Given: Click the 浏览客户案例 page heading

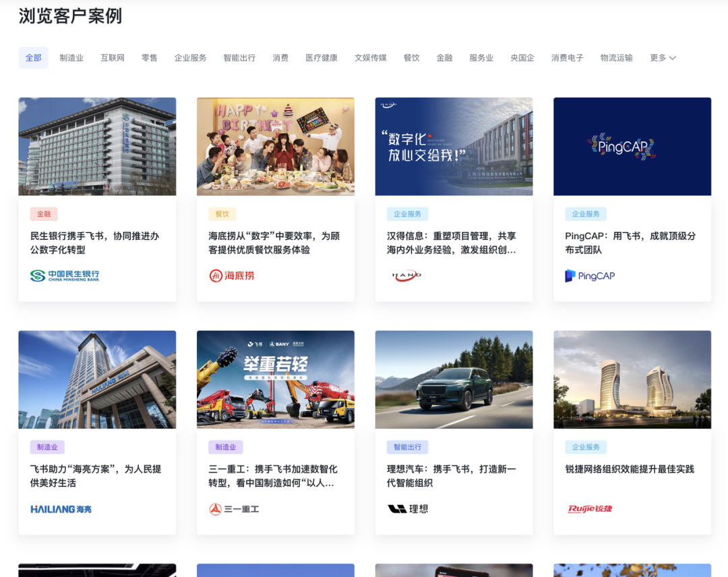Looking at the screenshot, I should [71, 16].
